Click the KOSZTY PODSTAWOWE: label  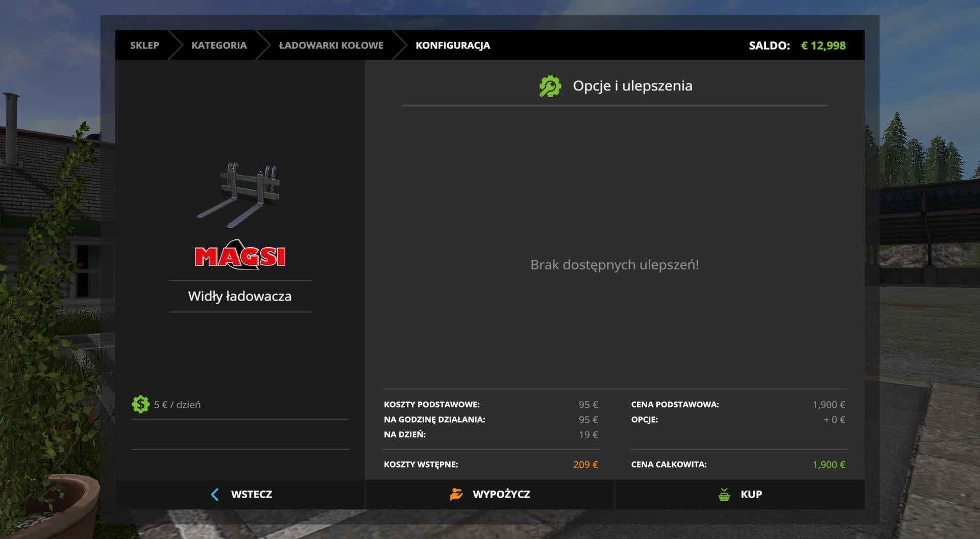tap(432, 404)
